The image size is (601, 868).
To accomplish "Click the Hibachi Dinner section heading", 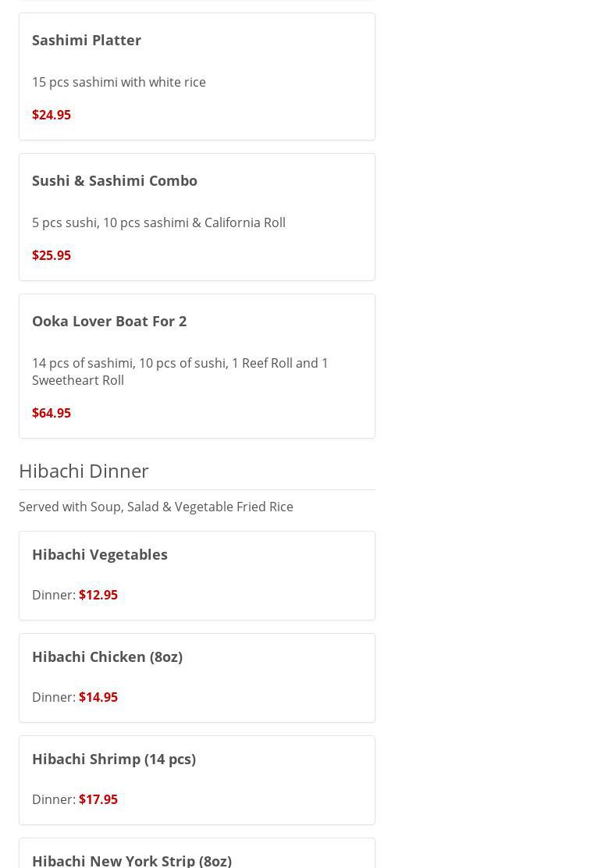I will [84, 471].
